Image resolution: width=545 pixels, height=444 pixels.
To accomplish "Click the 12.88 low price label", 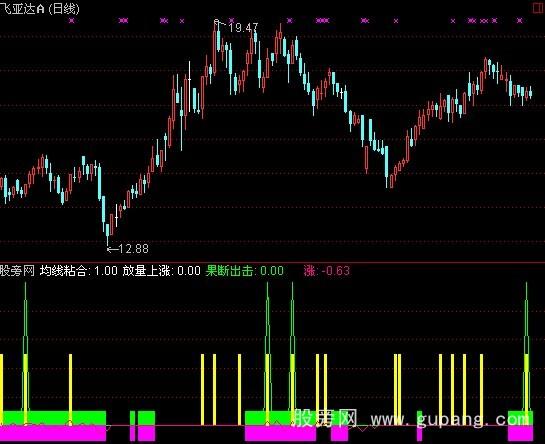I will tap(133, 249).
